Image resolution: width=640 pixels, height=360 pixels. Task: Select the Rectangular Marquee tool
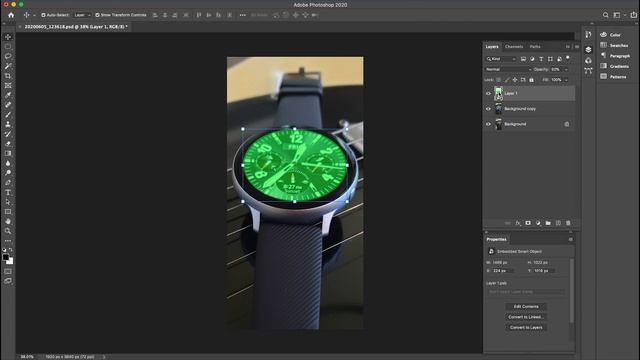8,47
